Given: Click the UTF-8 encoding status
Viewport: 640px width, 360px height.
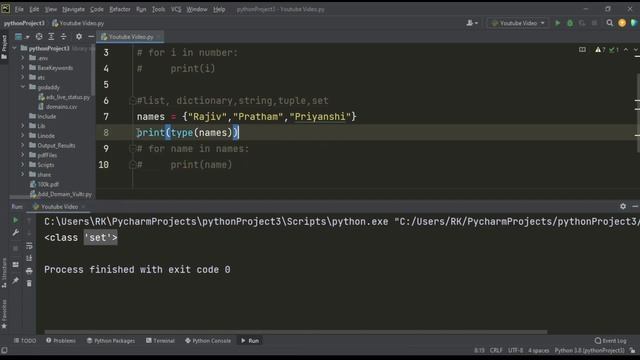Looking at the screenshot, I should [516, 350].
